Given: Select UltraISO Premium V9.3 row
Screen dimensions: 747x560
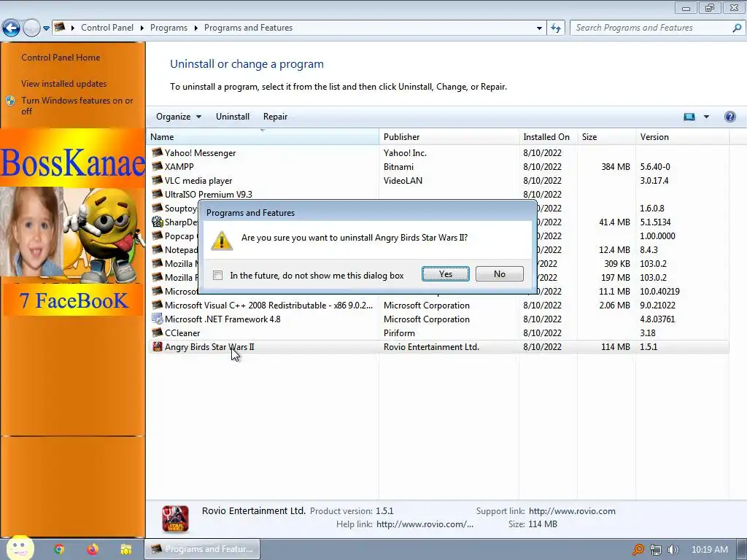Looking at the screenshot, I should 438,194.
